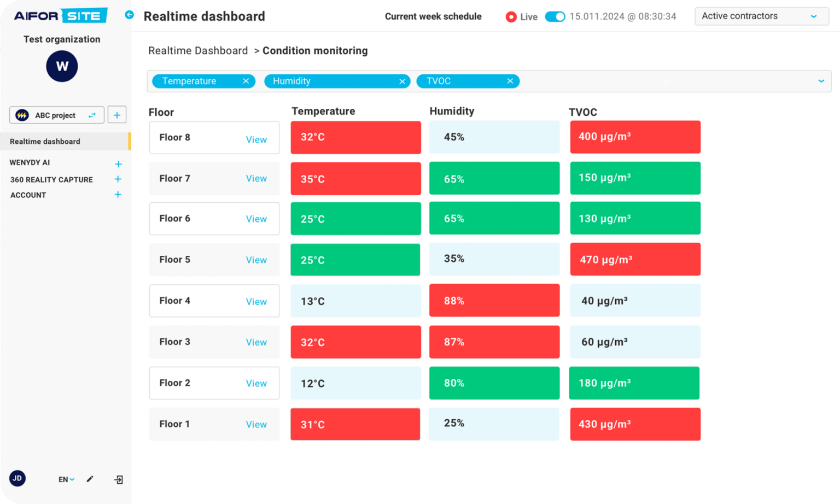
Task: Add a new project with plus button
Action: 117,115
